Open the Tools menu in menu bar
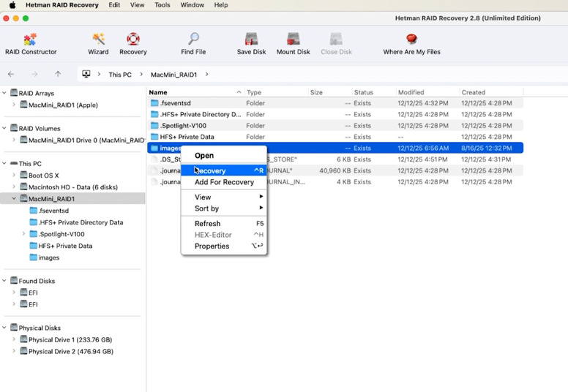 162,5
